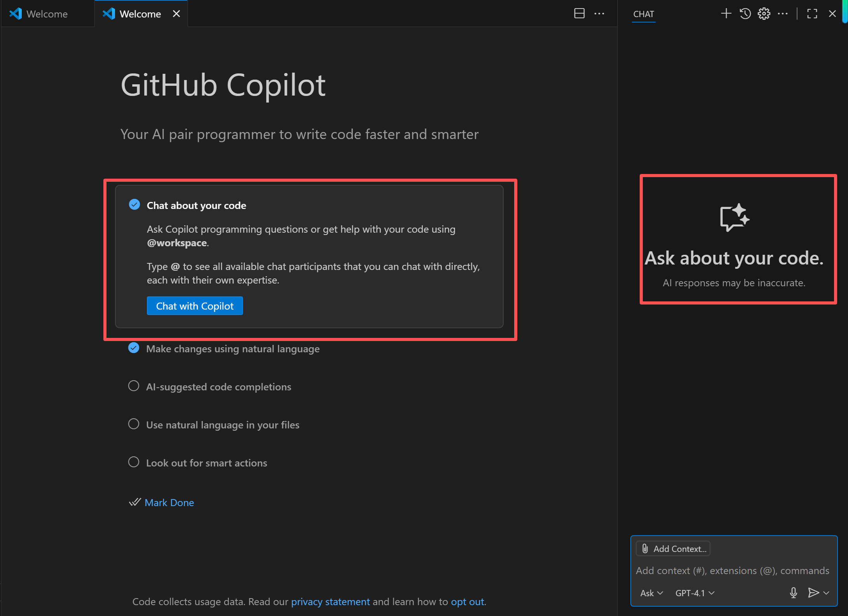The height and width of the screenshot is (616, 848).
Task: Click the paperclip icon in Add Context
Action: point(645,548)
